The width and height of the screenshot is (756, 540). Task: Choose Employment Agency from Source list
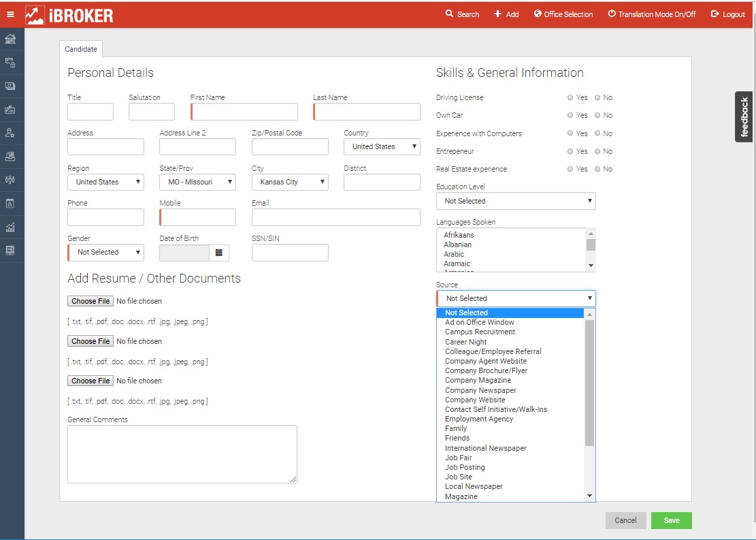[510, 419]
